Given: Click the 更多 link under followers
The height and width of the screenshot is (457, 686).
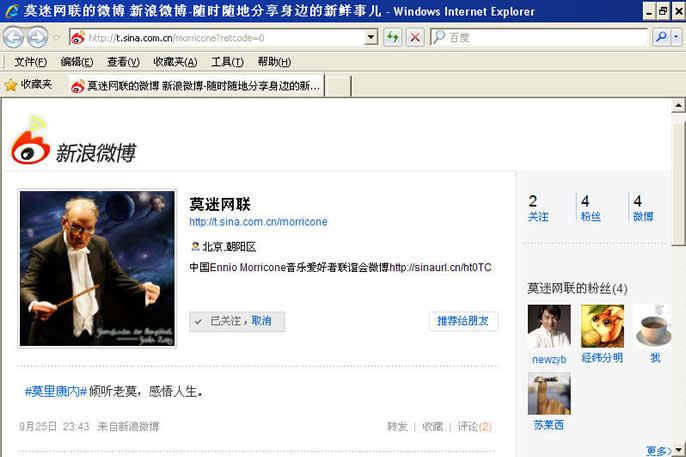Looking at the screenshot, I should tap(658, 451).
